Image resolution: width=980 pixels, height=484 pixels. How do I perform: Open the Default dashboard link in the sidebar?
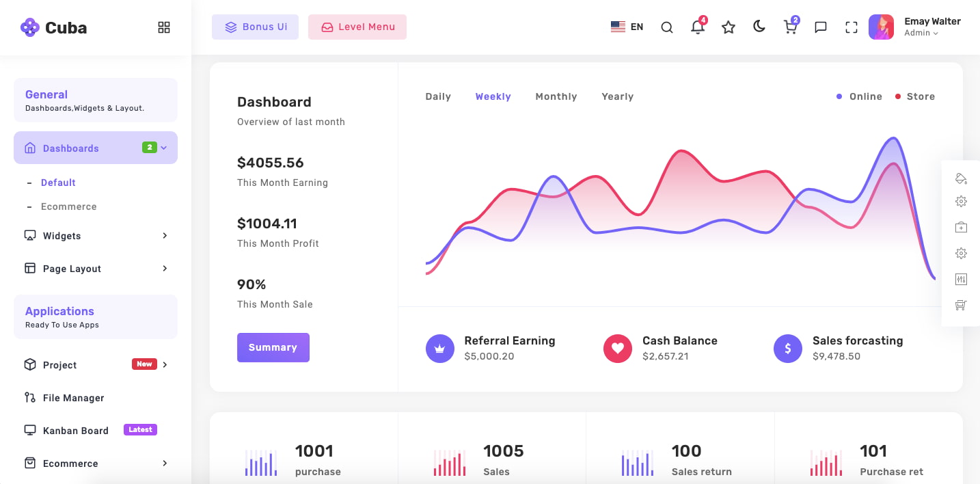click(x=58, y=183)
